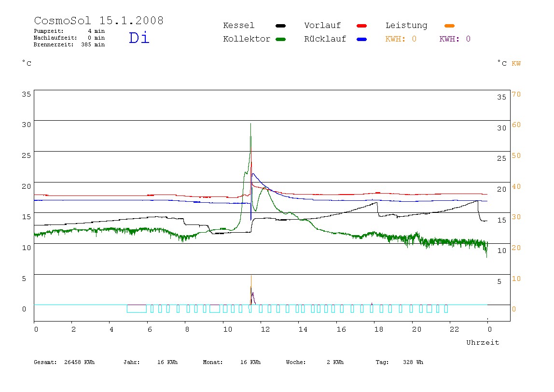Click the orange Leistung legend swatch
Viewport: 554px width, 392px height.
click(x=449, y=26)
